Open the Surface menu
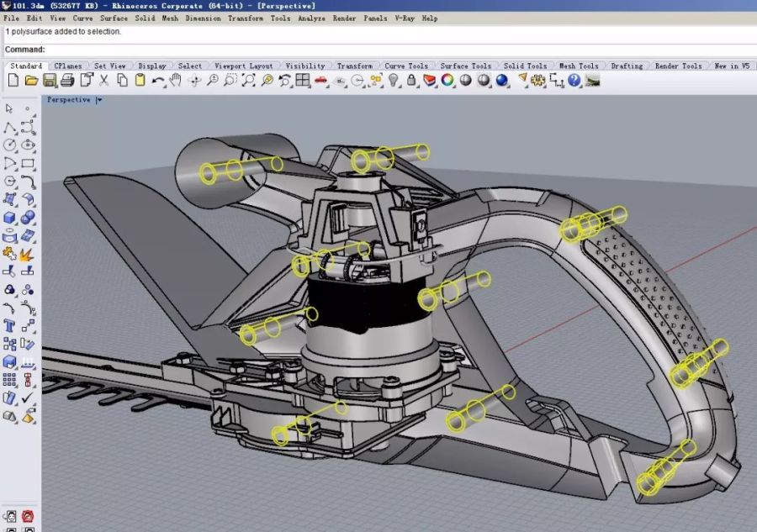 [x=114, y=18]
